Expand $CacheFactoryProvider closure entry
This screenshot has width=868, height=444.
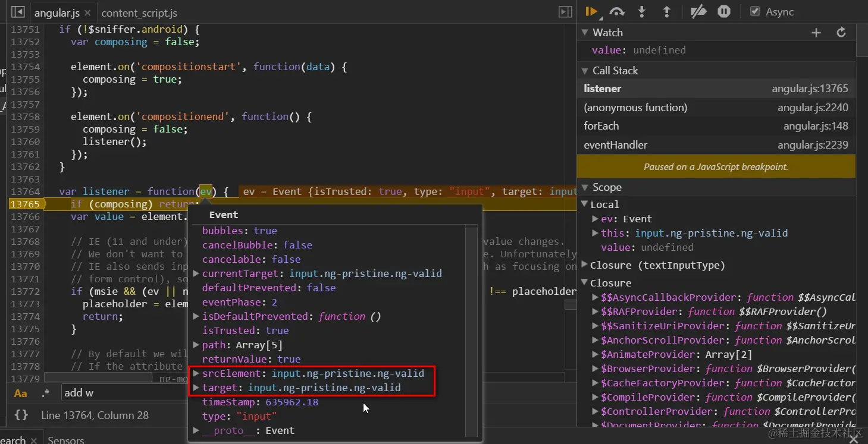point(596,383)
